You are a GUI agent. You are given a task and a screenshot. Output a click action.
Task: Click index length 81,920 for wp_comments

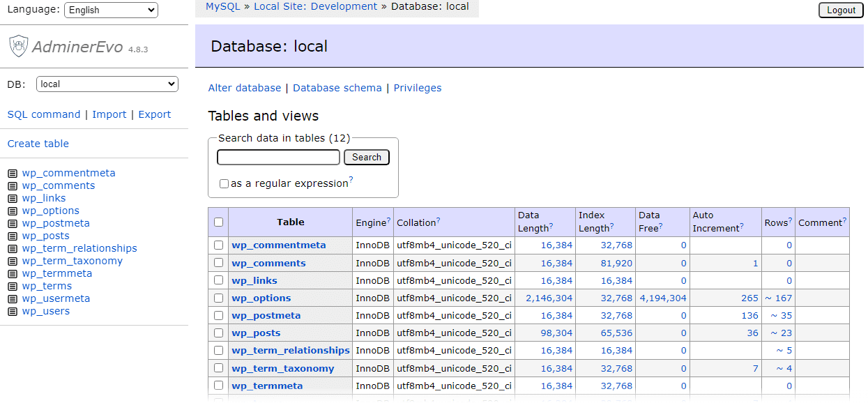[615, 263]
